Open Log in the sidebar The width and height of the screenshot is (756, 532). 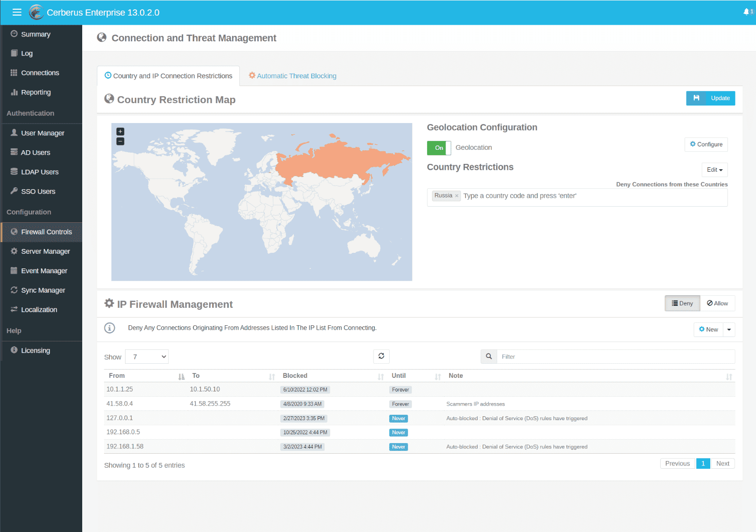pyautogui.click(x=41, y=53)
